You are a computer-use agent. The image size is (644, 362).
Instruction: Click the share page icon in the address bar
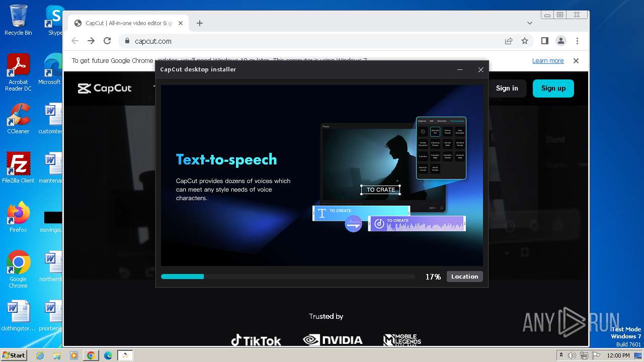[509, 41]
